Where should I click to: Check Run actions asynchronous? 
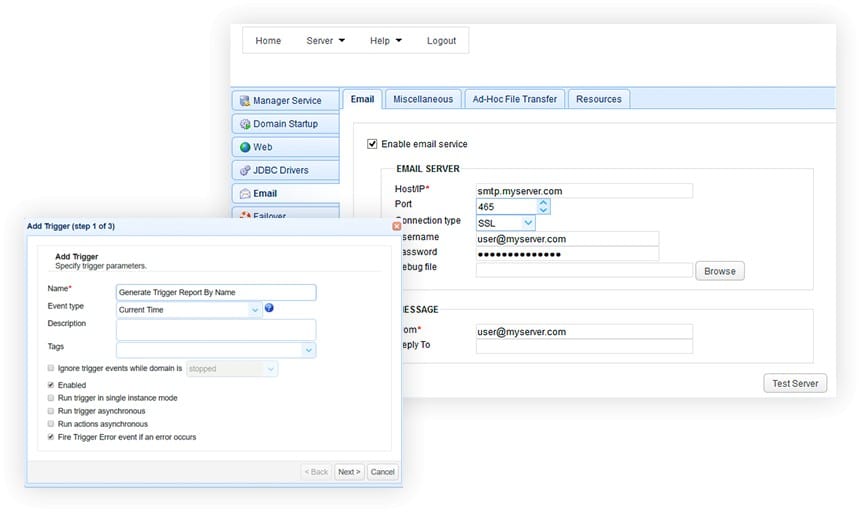(x=50, y=424)
